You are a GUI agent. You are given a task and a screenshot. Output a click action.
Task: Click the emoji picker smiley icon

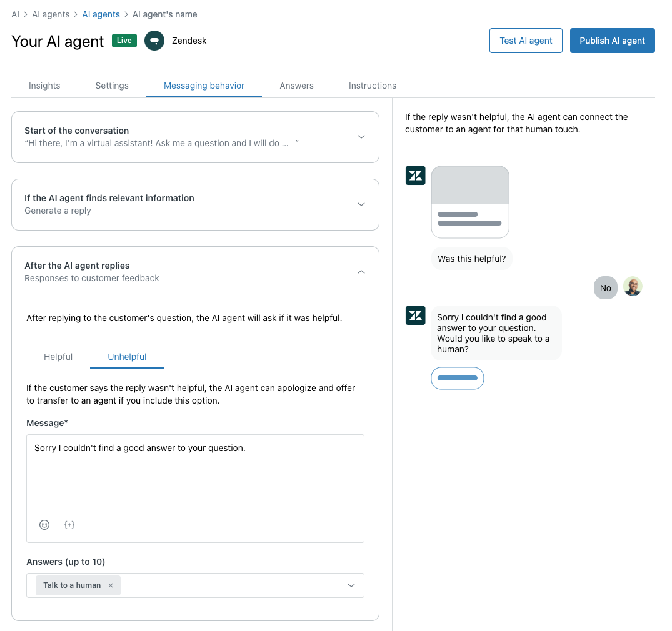click(x=44, y=525)
